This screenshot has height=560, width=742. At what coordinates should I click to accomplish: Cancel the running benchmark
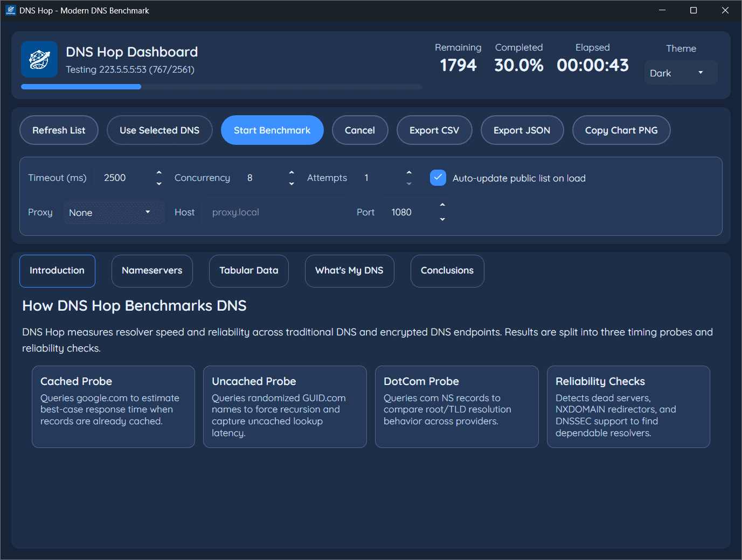click(x=359, y=130)
